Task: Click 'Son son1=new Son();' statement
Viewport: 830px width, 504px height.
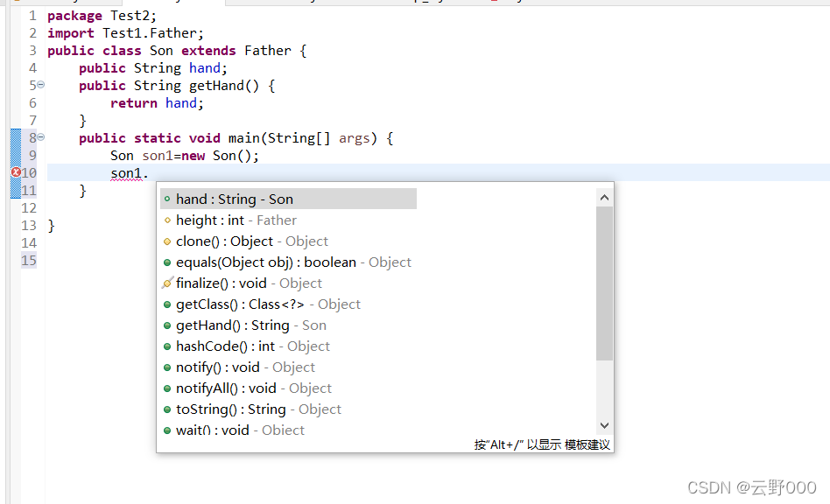Action: pyautogui.click(x=185, y=156)
